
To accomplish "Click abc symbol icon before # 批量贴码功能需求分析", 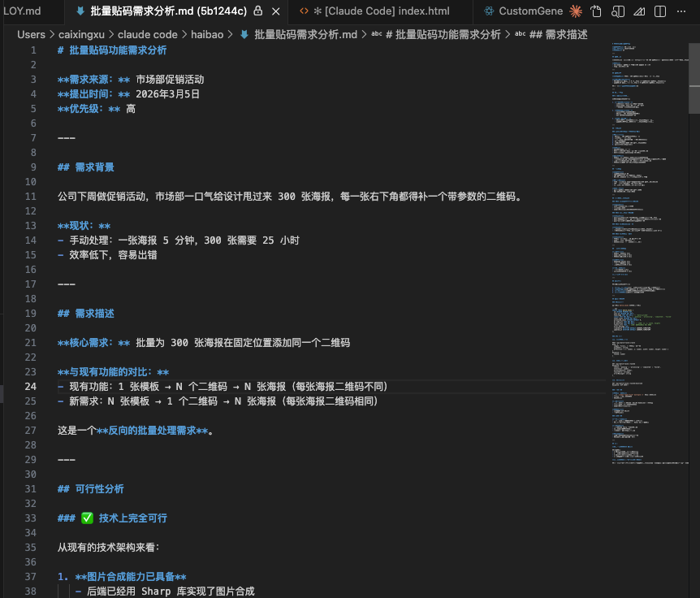I will 377,34.
